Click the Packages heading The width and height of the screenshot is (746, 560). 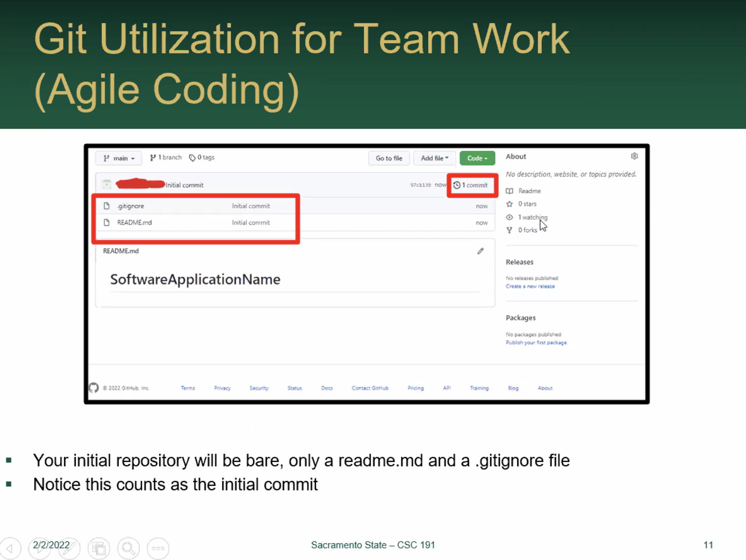click(520, 318)
